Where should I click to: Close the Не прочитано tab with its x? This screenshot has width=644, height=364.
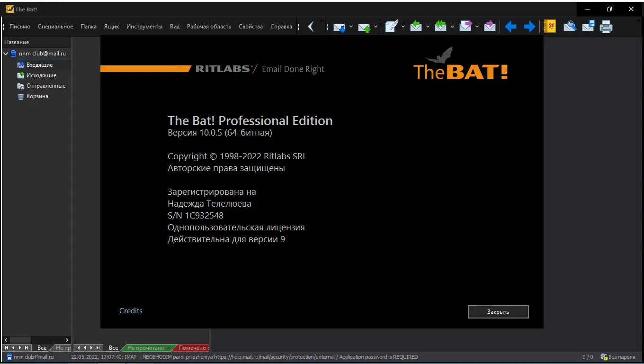pos(169,348)
